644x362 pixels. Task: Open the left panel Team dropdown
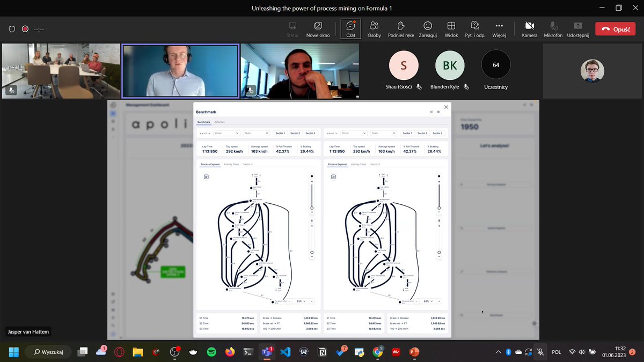(256, 133)
